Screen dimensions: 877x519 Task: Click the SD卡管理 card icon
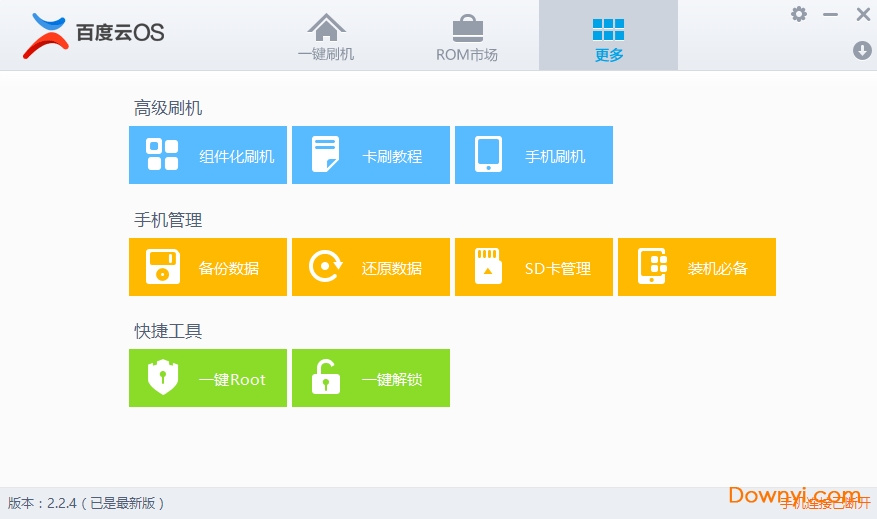(x=488, y=267)
